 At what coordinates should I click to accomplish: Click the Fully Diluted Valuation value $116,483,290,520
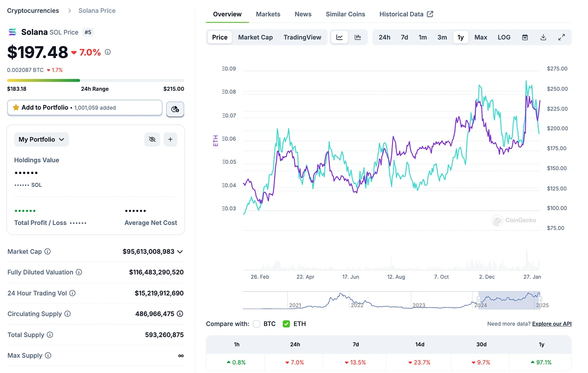pyautogui.click(x=156, y=272)
